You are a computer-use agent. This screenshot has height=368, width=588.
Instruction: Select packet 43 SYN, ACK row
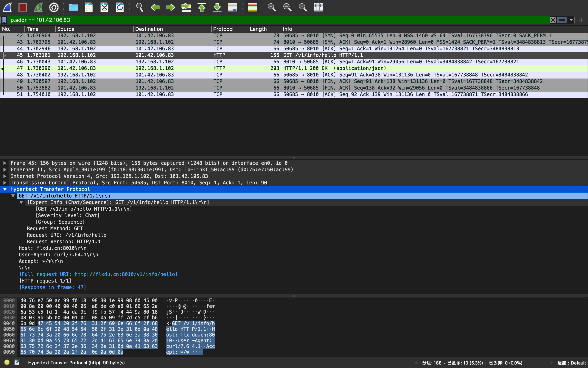click(x=294, y=42)
